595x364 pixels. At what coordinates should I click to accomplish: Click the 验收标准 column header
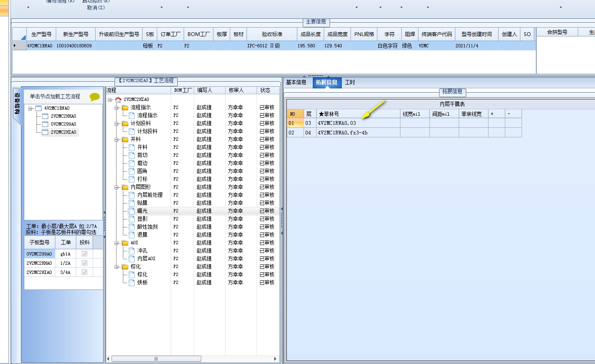[x=272, y=34]
